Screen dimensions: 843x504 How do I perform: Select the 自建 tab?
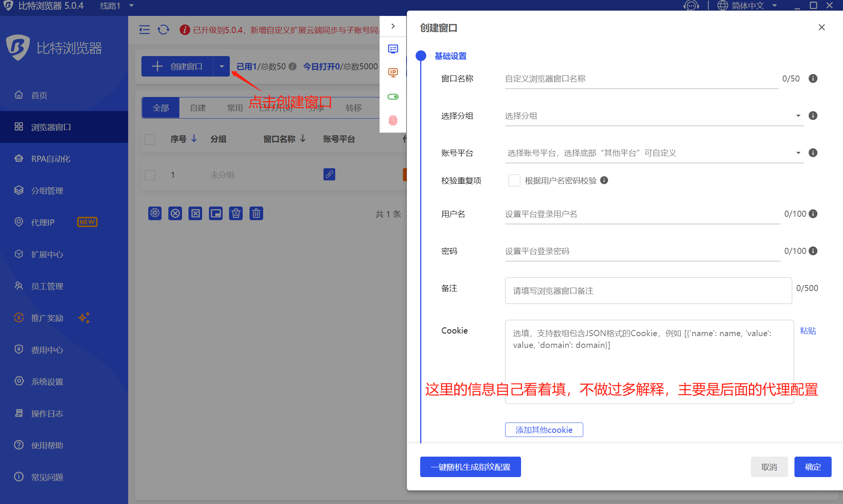click(x=198, y=108)
